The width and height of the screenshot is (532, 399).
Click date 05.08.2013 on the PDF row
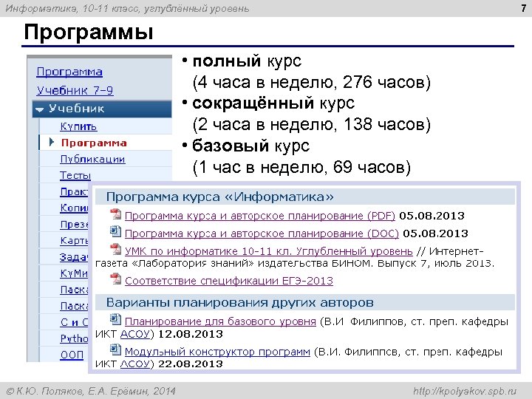pyautogui.click(x=432, y=216)
